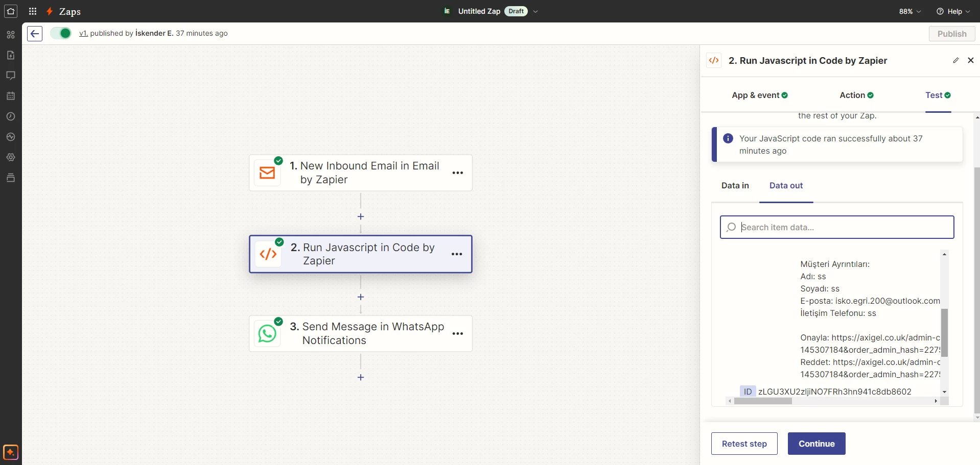Show the Data out tab
980x465 pixels.
[x=786, y=186]
